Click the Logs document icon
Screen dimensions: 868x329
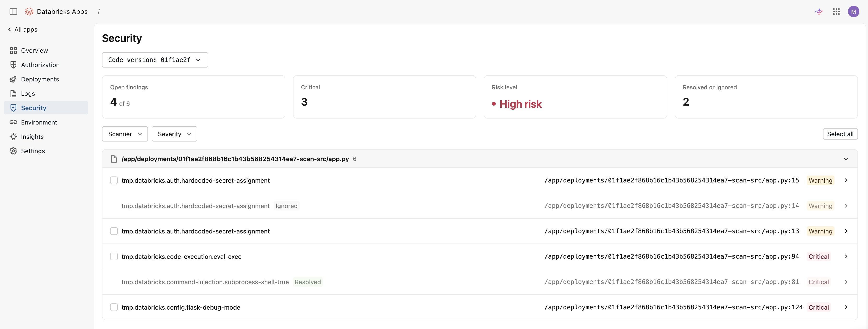coord(13,93)
